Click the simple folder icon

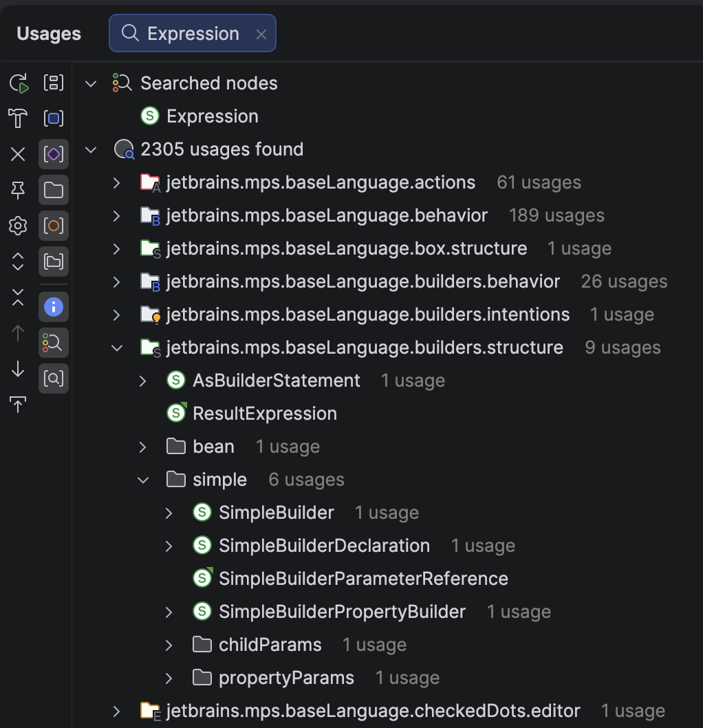coord(176,479)
